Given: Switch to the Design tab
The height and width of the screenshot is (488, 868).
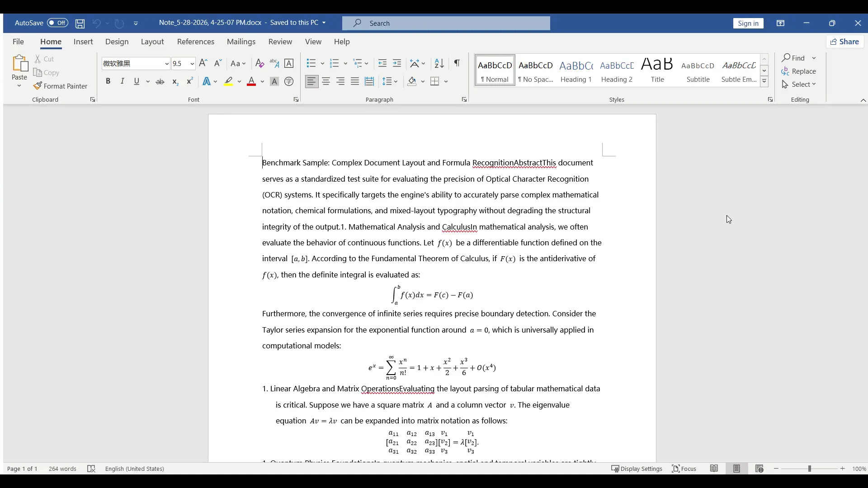Looking at the screenshot, I should pos(117,42).
